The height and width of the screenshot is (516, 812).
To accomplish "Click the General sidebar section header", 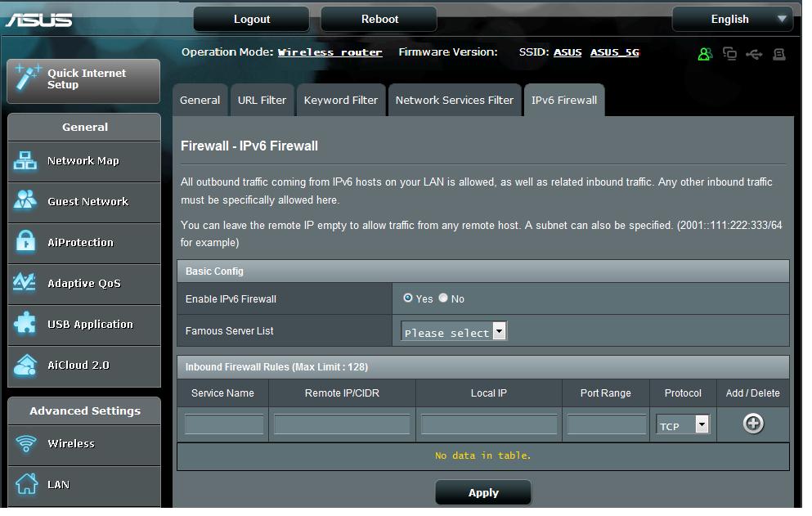I will pos(84,127).
